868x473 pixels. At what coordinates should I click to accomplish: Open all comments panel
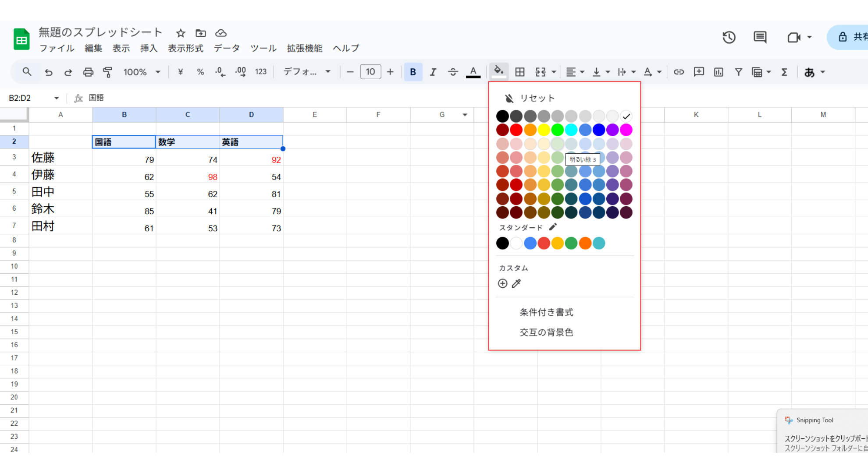tap(760, 37)
